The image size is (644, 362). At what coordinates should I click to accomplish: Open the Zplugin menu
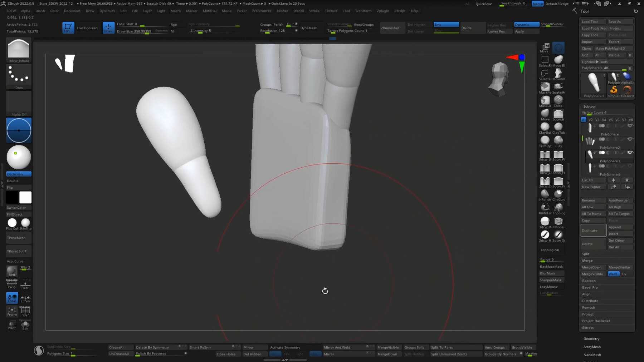[x=383, y=11]
